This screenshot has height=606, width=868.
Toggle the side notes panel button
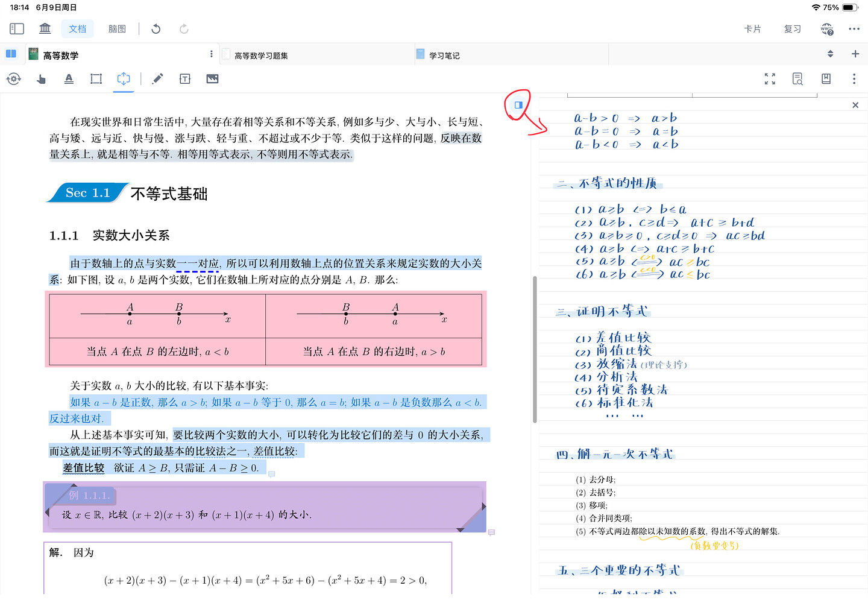click(518, 105)
